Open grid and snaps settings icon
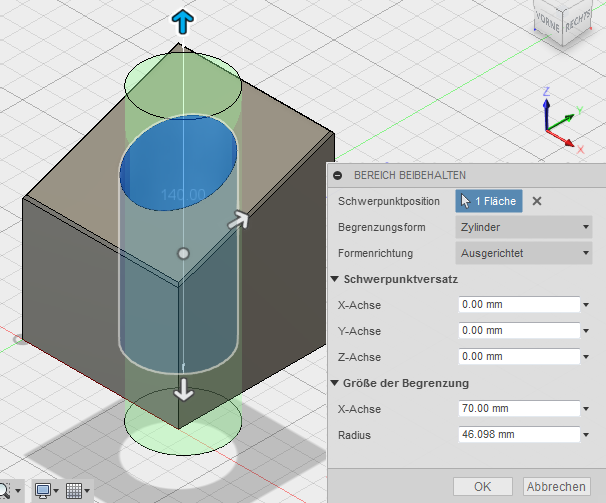 [x=73, y=491]
